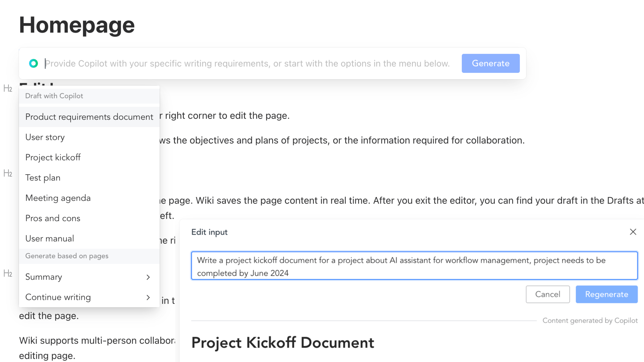This screenshot has height=362, width=644.
Task: Select User story from the menu
Action: click(x=45, y=137)
